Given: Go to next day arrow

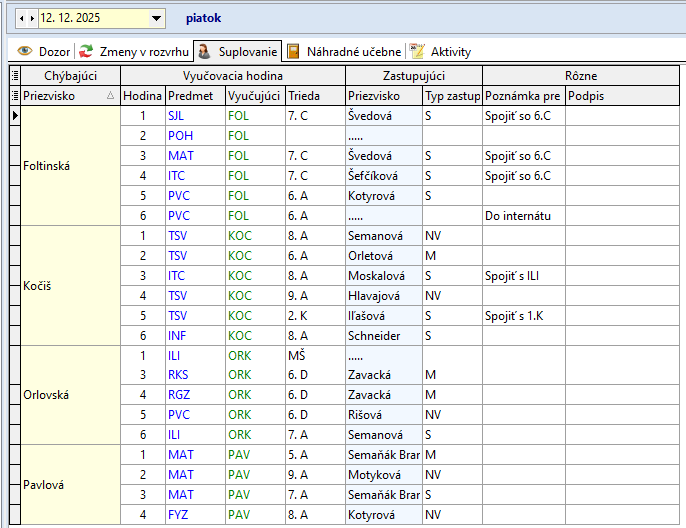Looking at the screenshot, I should pos(32,18).
